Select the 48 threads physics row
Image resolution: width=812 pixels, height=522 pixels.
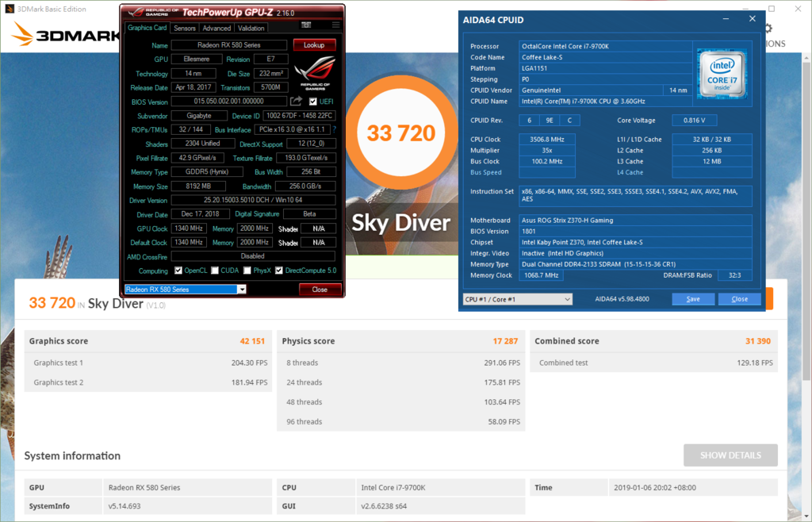(x=400, y=402)
